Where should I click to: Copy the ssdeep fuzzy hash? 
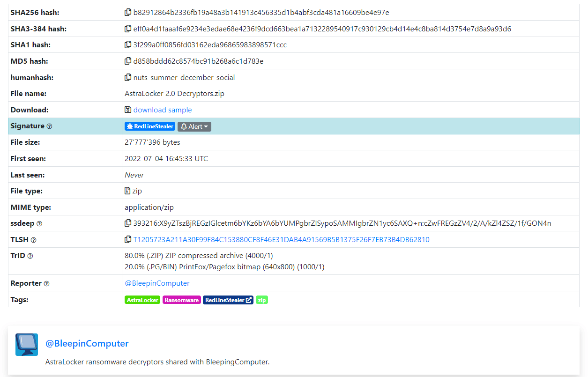point(128,223)
